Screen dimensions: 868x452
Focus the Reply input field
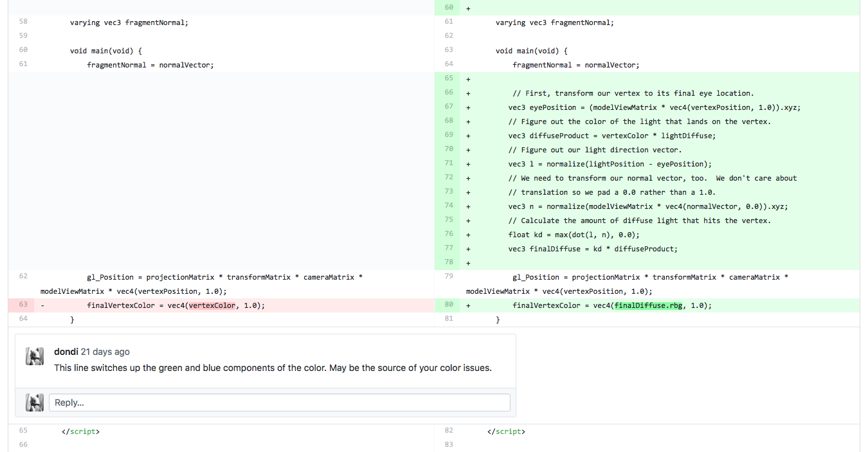279,402
